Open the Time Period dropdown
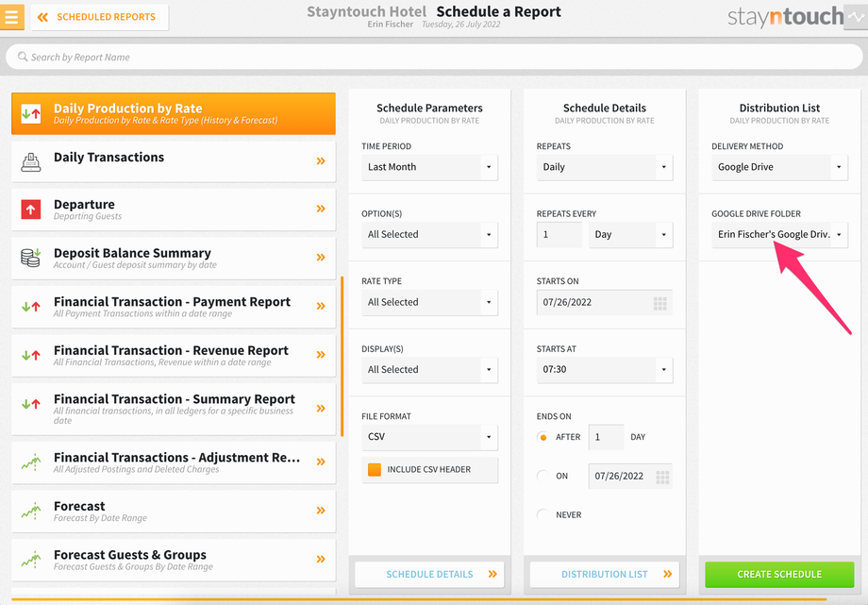This screenshot has width=868, height=605. tap(429, 167)
